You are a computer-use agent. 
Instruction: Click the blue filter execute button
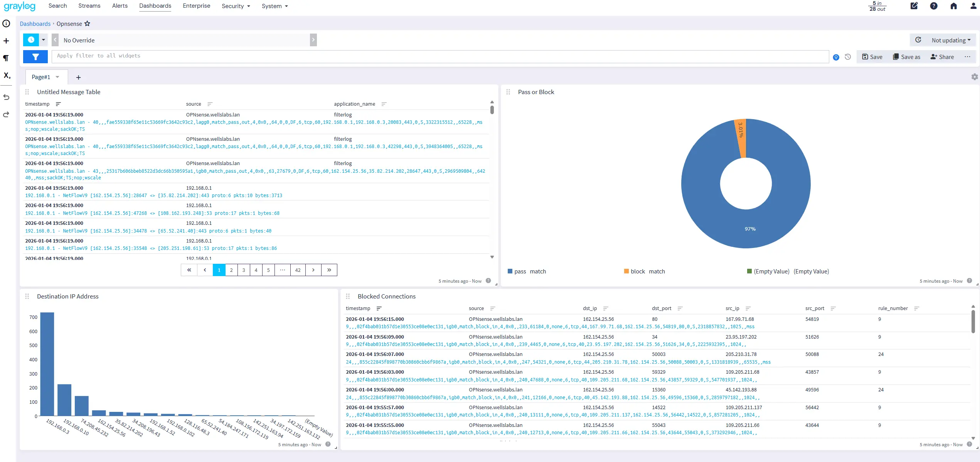tap(35, 57)
